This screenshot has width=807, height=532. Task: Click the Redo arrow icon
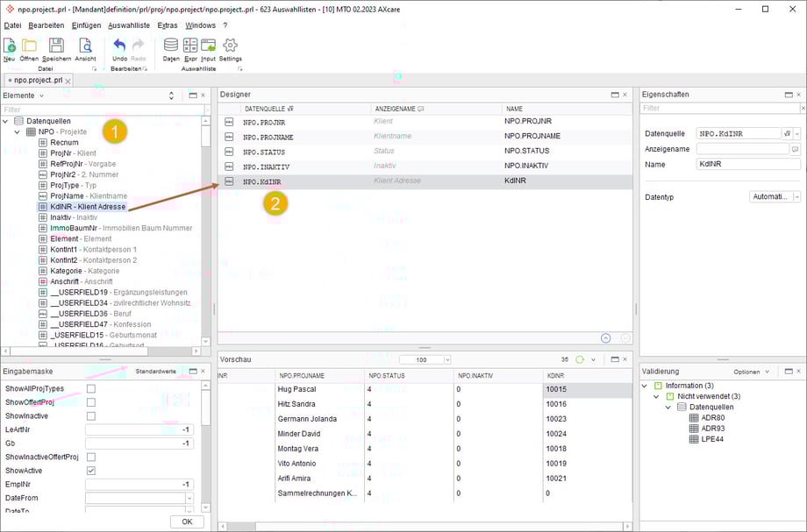139,46
